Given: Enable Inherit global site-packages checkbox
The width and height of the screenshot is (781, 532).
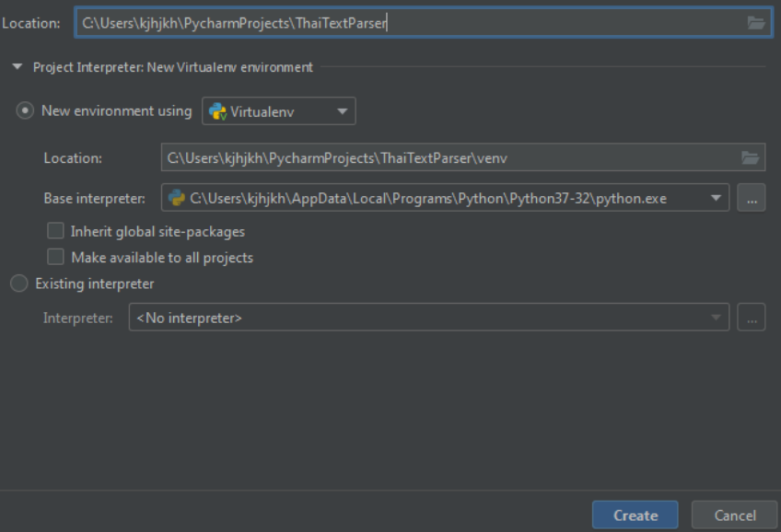Looking at the screenshot, I should click(x=55, y=231).
